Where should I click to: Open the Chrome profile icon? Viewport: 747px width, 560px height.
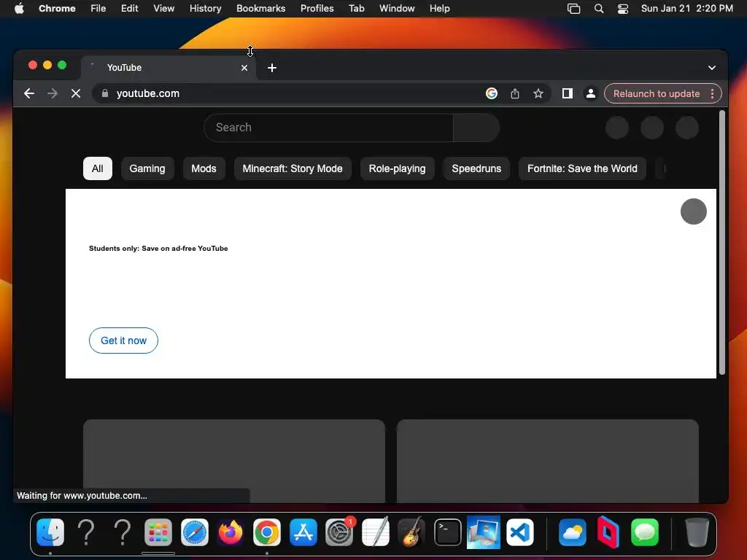pyautogui.click(x=591, y=93)
